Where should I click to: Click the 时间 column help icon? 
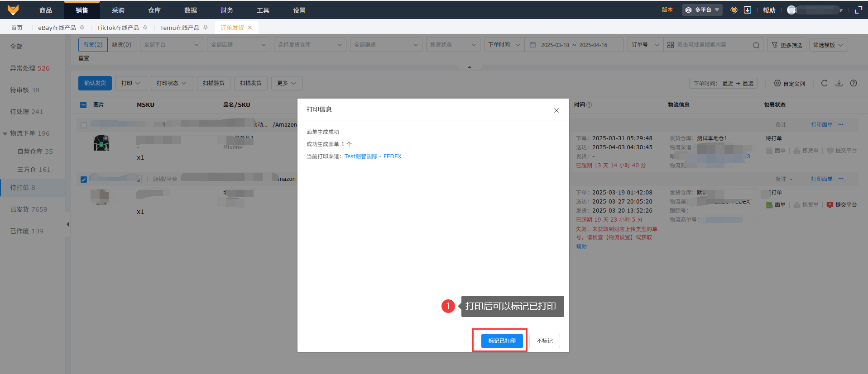(x=589, y=105)
